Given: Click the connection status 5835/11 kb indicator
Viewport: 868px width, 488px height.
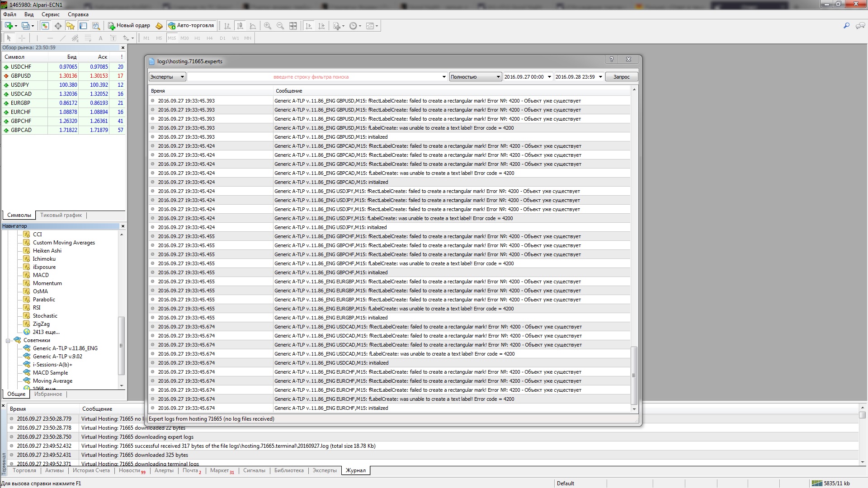Looking at the screenshot, I should click(832, 483).
